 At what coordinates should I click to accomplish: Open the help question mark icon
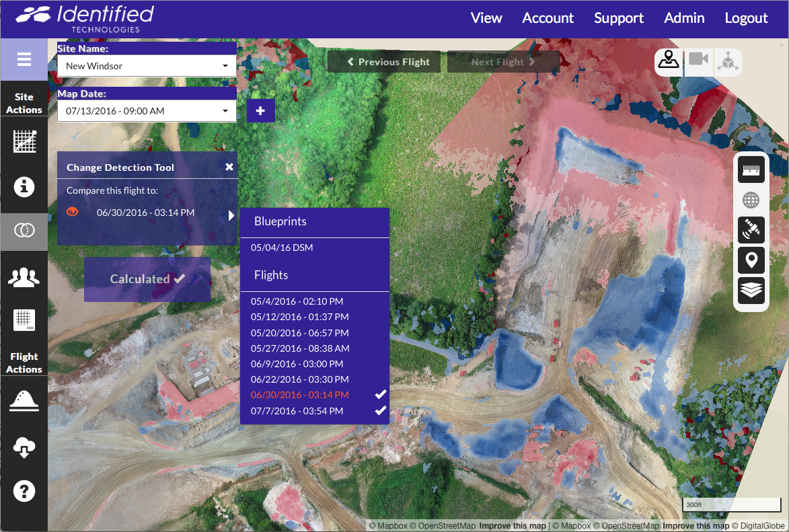(x=24, y=491)
